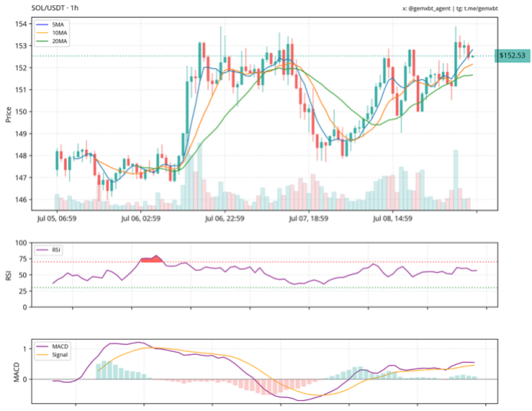Click the Jul 05, 06:59 time label
Image resolution: width=532 pixels, height=411 pixels.
(57, 219)
